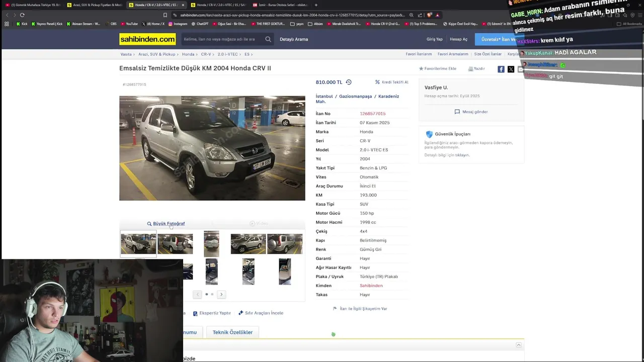The height and width of the screenshot is (362, 644).
Task: Click the Büyük Fotoğraf magnifier link
Action: (x=166, y=223)
